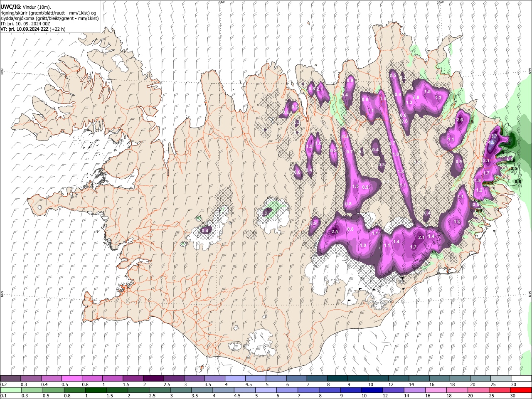Select the bright magenta 0.5 swatch, upper legend row
532x399 pixels.
[x=71, y=379]
